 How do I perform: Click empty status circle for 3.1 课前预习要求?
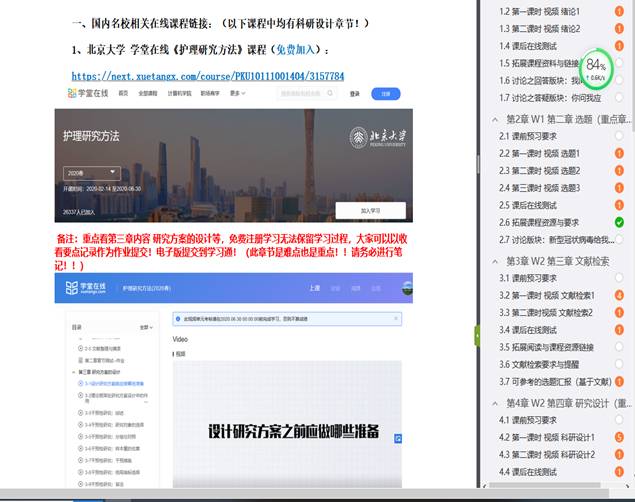pyautogui.click(x=619, y=278)
